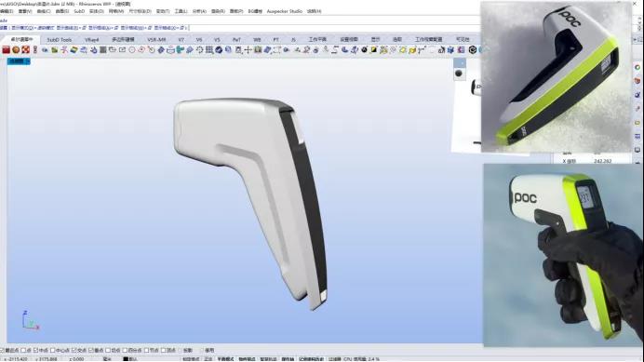Click the black layer color swatch in status bar
Screen dimensions: 644x362
point(126,359)
